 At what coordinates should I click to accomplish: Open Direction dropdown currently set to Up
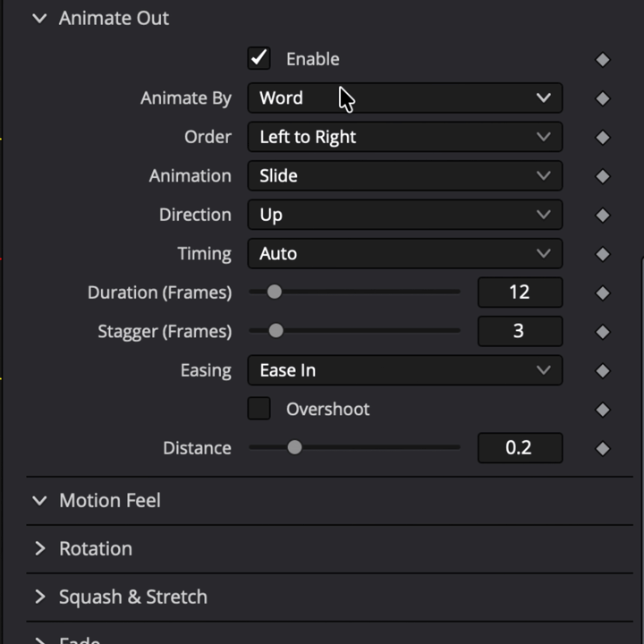coord(405,215)
